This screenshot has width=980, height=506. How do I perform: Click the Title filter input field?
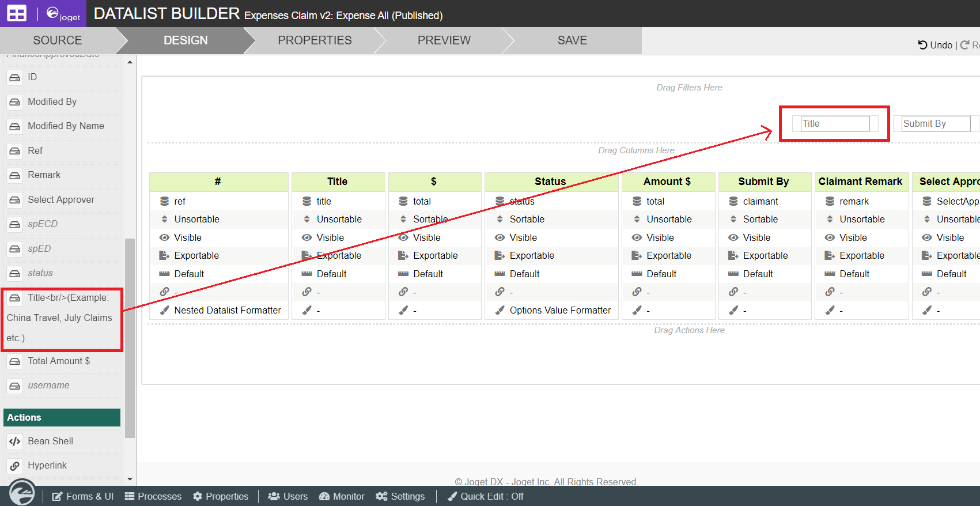point(835,123)
